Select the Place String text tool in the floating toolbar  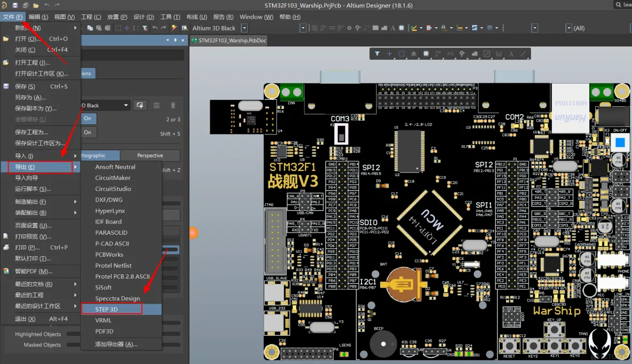point(511,54)
